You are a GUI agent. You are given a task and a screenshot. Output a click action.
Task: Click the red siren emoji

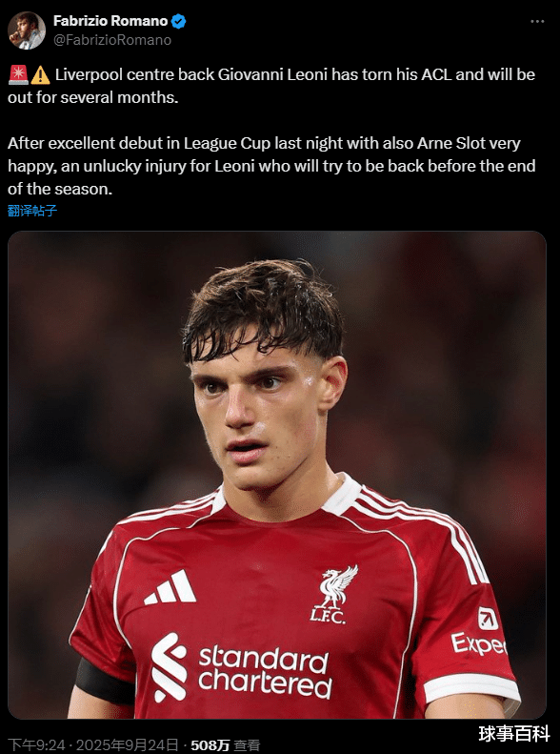(18, 75)
